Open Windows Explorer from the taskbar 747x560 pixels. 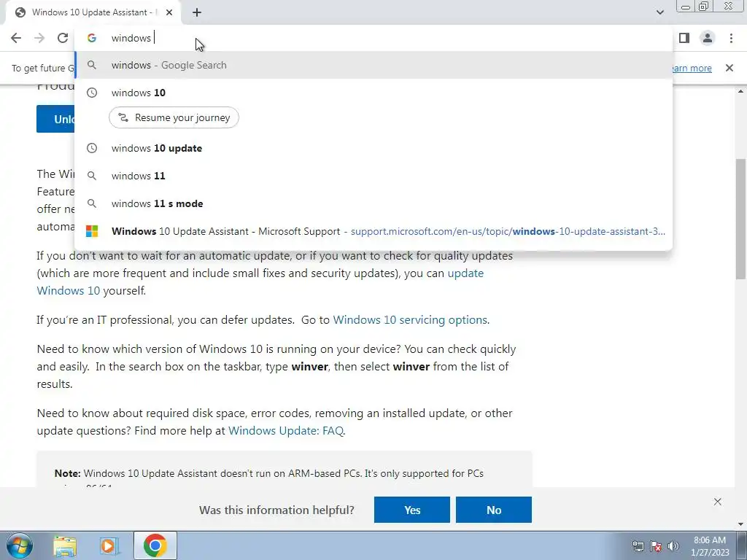click(65, 545)
